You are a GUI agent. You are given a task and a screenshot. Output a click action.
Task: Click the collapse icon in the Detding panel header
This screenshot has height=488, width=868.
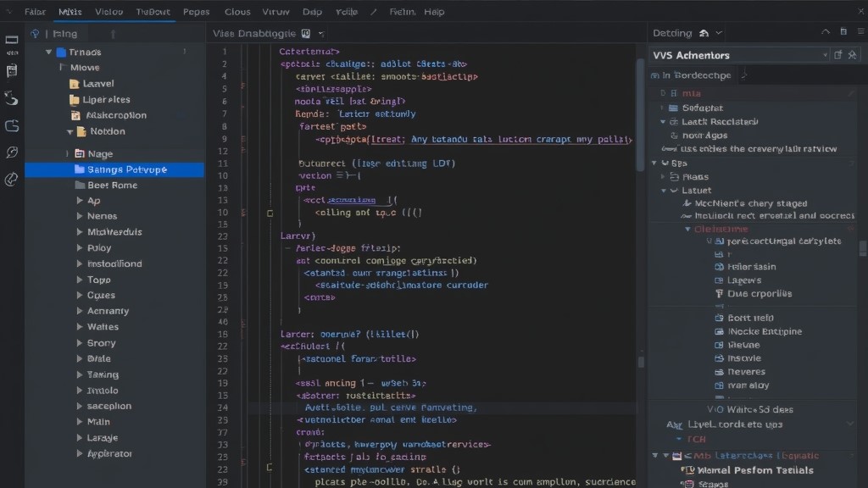(824, 32)
